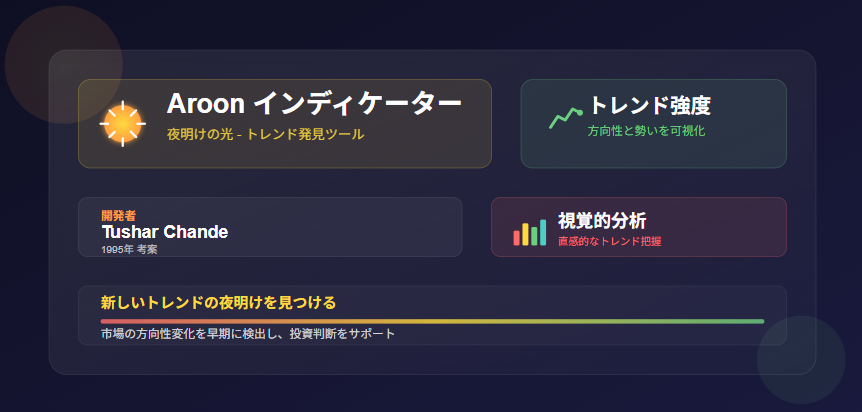Screen dimensions: 862x412
Task: Click the yellow bar in chart icon
Action: pyautogui.click(x=526, y=234)
